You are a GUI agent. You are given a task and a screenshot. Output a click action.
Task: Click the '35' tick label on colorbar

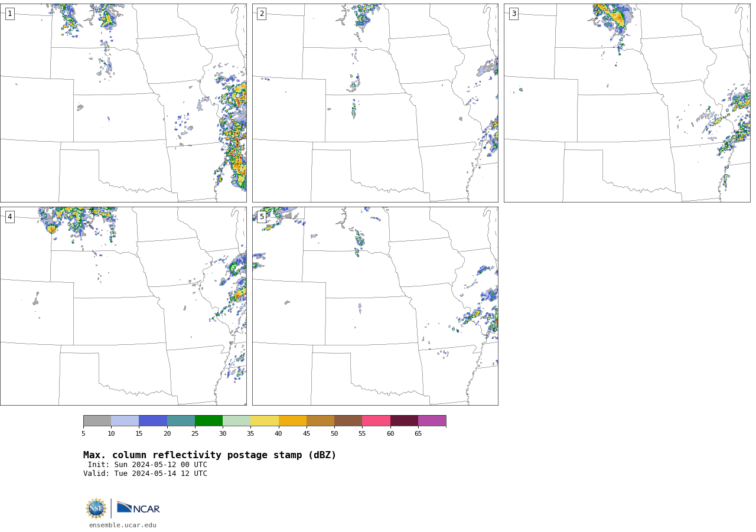tap(250, 434)
